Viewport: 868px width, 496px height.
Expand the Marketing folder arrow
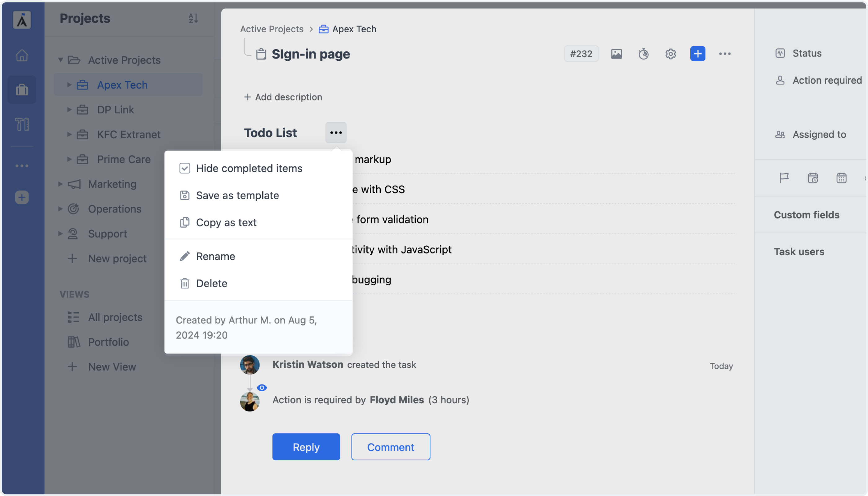(x=60, y=184)
